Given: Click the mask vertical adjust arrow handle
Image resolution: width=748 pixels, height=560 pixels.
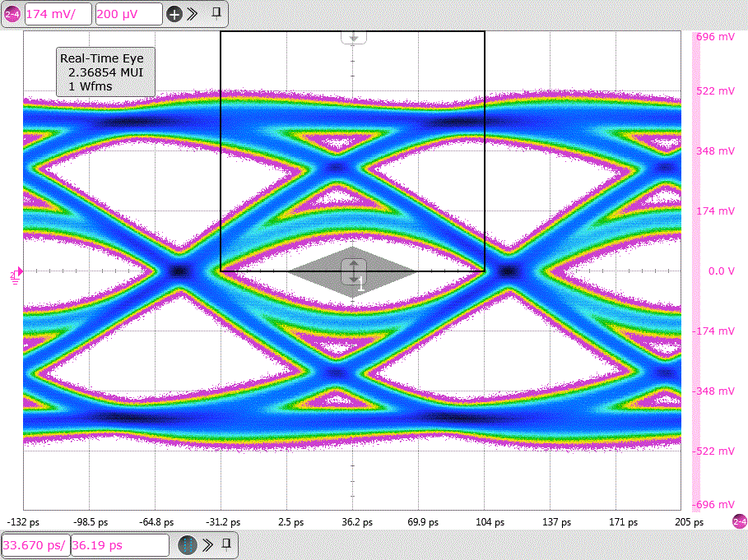Looking at the screenshot, I should pos(354,271).
